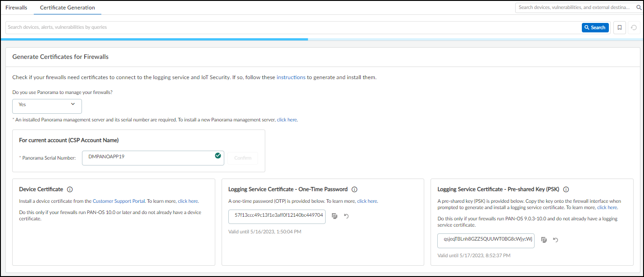The height and width of the screenshot is (277, 644).
Task: Click the blue Search button
Action: [595, 27]
